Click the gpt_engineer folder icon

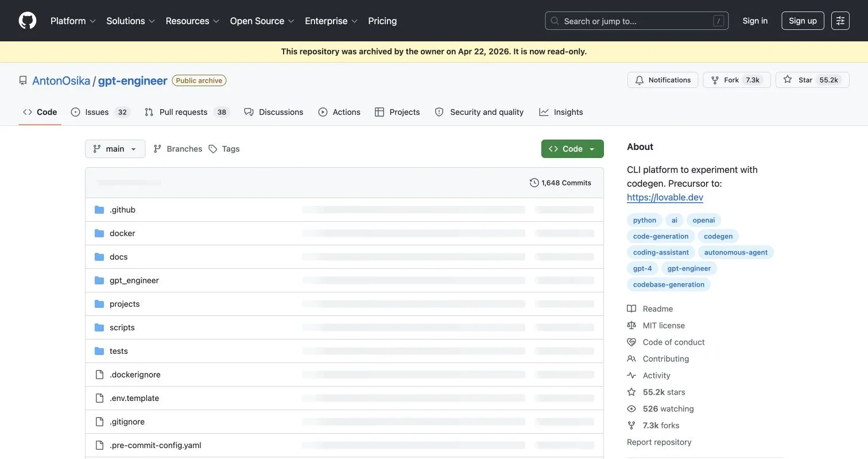(x=99, y=280)
